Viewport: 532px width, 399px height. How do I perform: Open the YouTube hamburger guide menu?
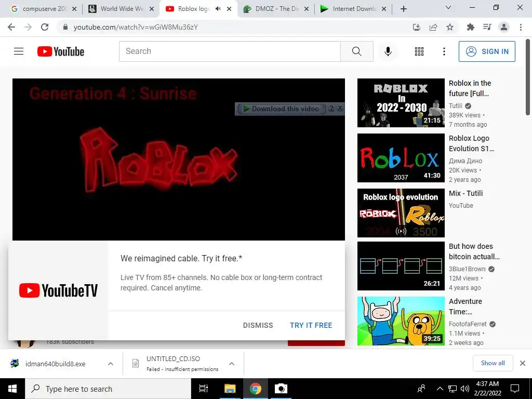(19, 51)
